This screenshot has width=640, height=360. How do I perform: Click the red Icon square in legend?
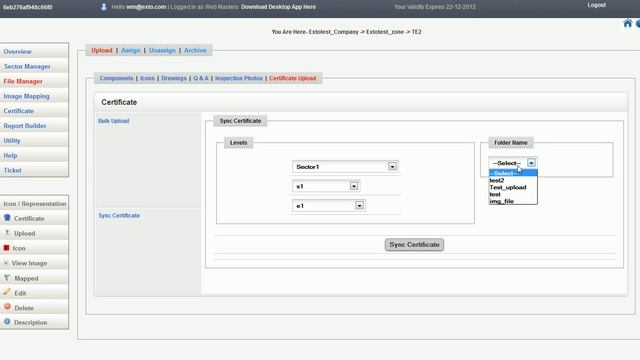(x=7, y=248)
